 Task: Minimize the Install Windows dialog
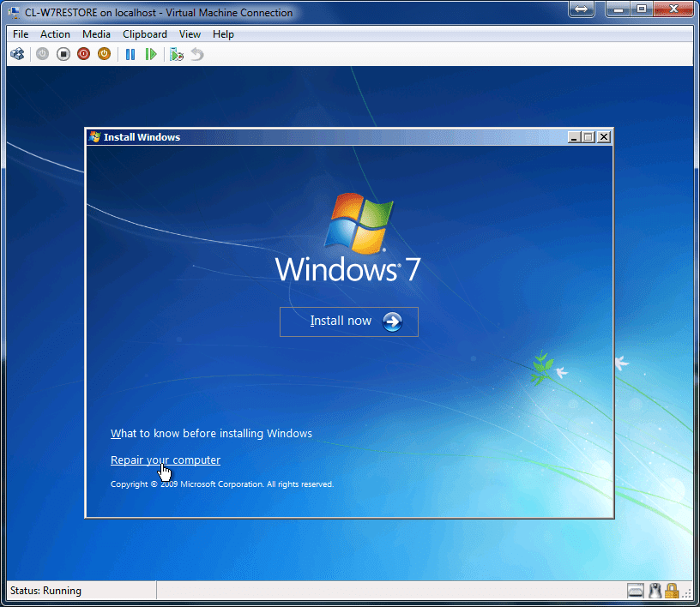tap(574, 137)
